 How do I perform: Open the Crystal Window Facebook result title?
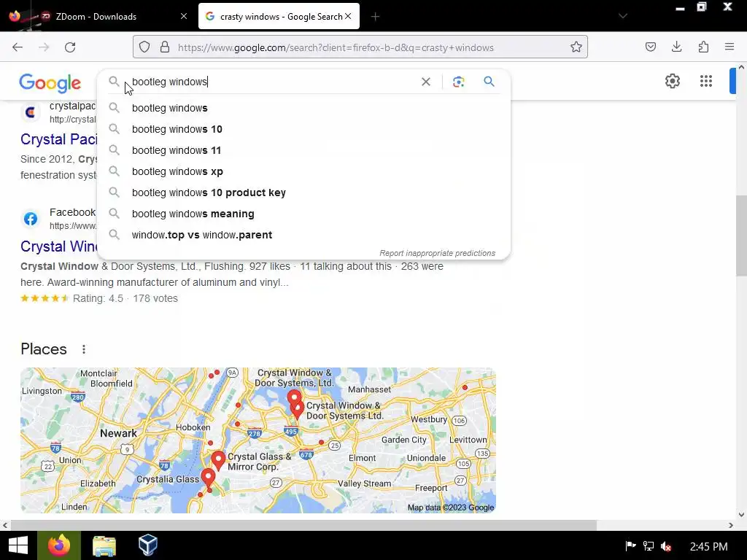58,246
